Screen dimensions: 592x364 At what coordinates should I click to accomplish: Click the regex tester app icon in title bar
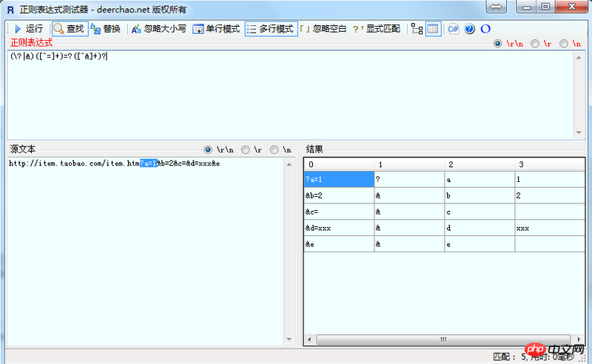10,10
